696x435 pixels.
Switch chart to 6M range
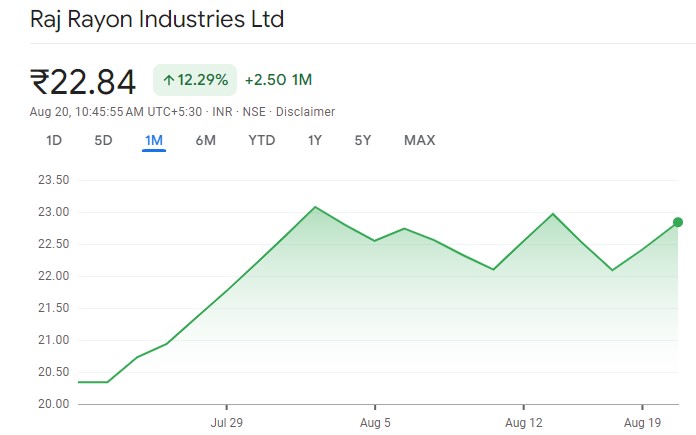[x=206, y=140]
